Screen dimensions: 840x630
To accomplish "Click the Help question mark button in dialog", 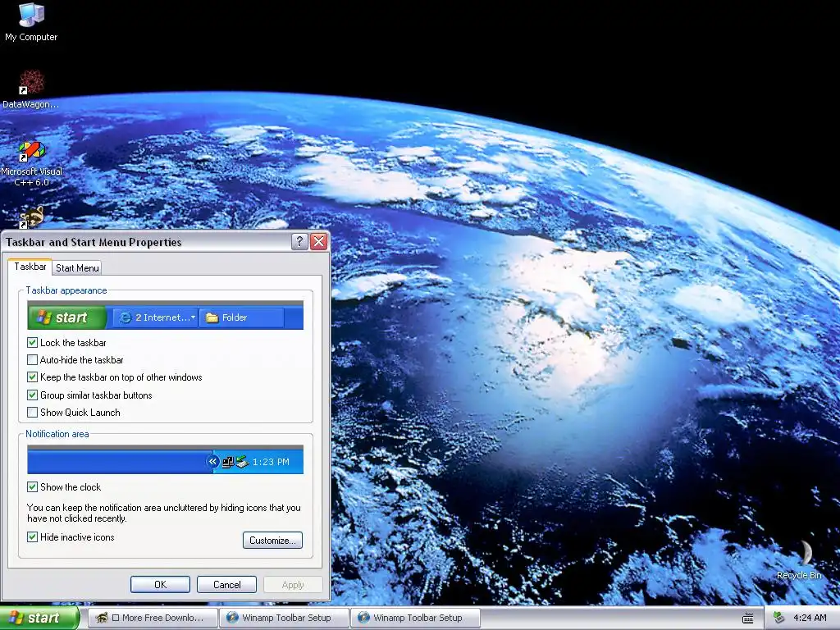I will tap(299, 242).
